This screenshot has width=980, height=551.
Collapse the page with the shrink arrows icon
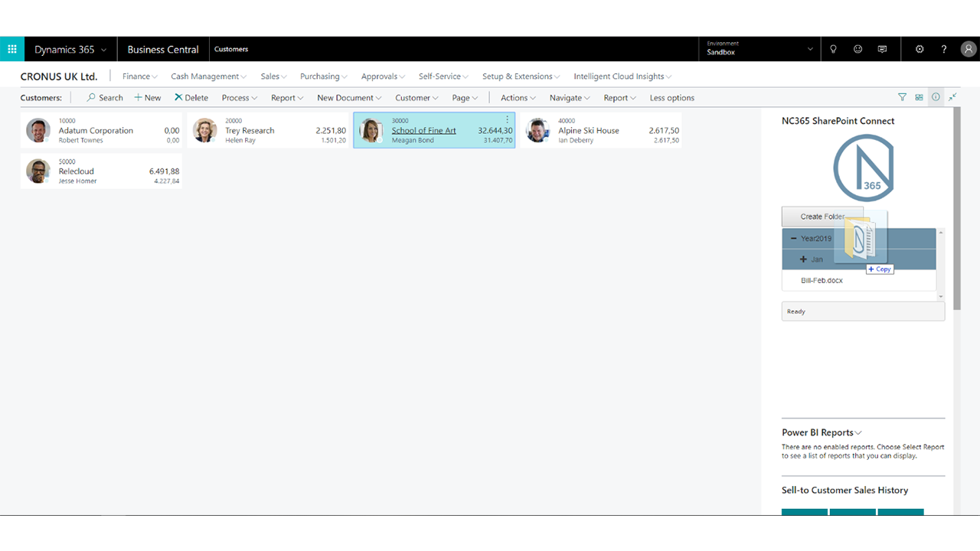pyautogui.click(x=952, y=97)
